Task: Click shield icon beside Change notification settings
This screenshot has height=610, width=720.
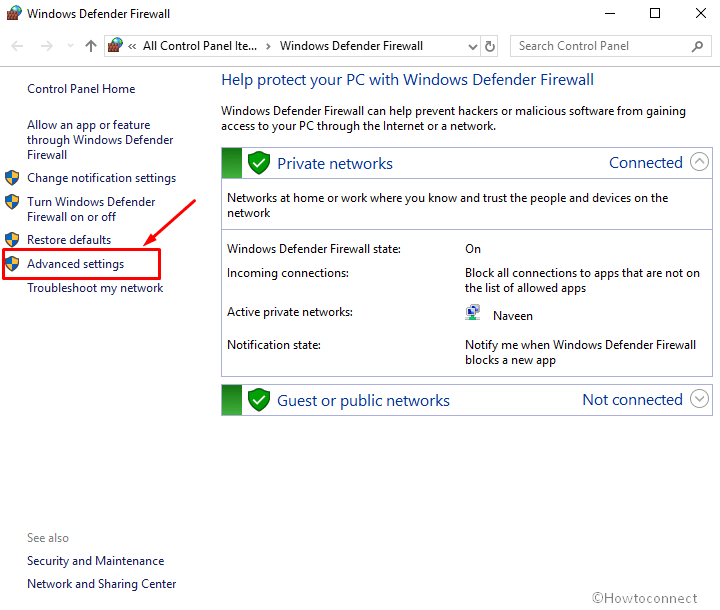Action: [12, 177]
